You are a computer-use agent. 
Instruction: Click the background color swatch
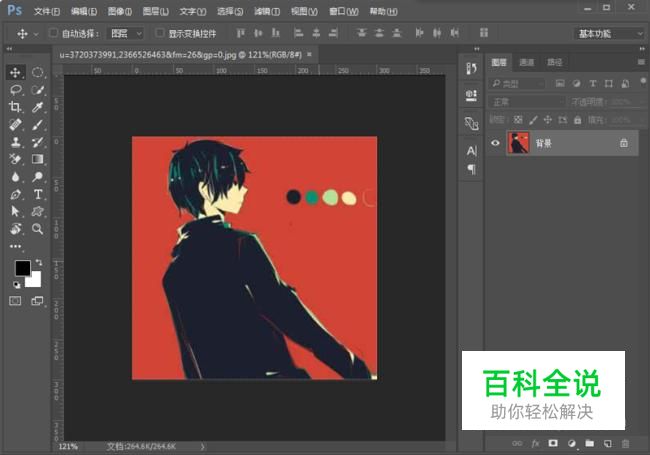click(x=35, y=282)
